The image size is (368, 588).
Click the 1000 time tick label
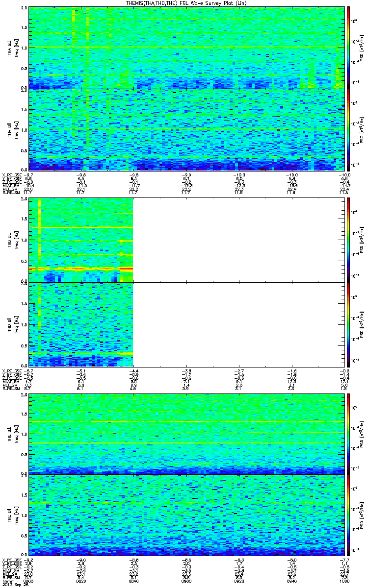(x=345, y=581)
